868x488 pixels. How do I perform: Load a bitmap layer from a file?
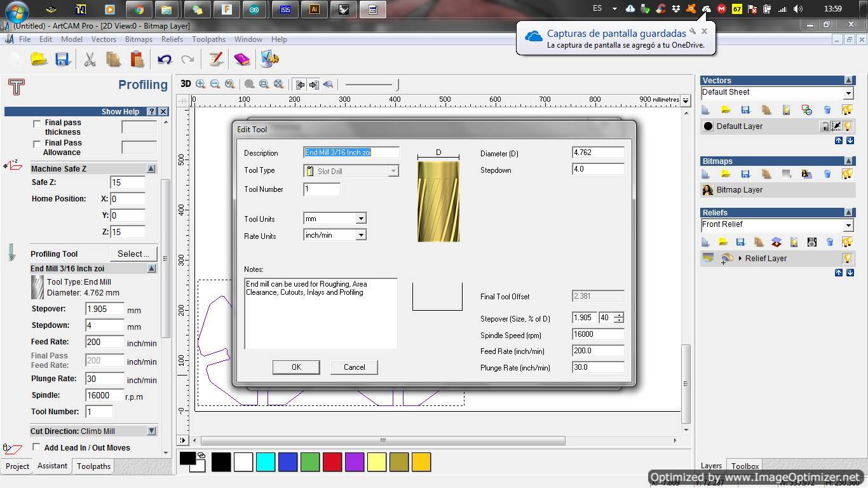(726, 173)
